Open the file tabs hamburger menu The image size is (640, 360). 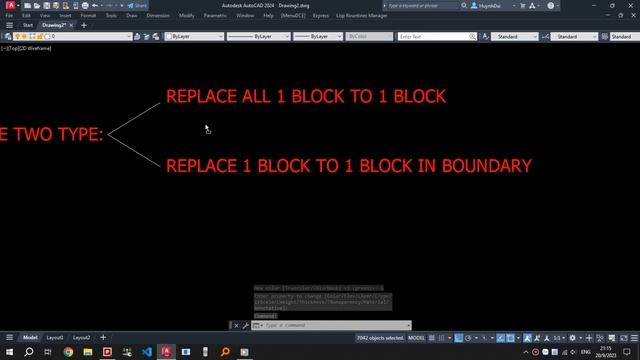[9, 25]
